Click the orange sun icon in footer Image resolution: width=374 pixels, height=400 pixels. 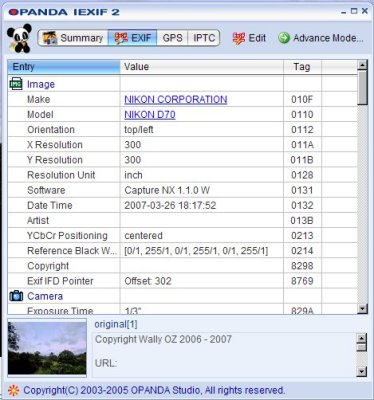point(14,390)
